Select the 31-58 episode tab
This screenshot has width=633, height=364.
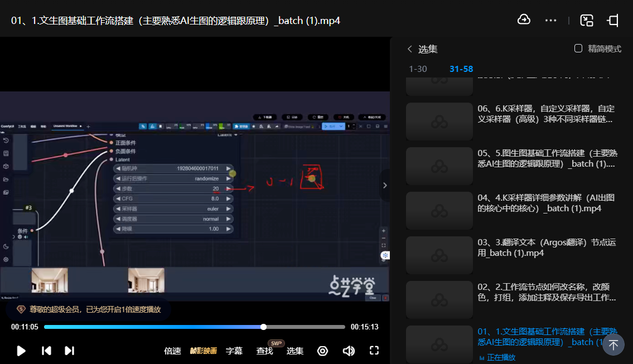coord(461,69)
